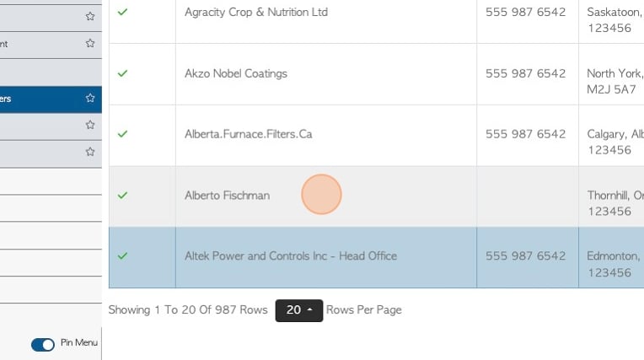Click the green checkmark next to Alberto Fischman
The width and height of the screenshot is (644, 360).
tap(122, 196)
